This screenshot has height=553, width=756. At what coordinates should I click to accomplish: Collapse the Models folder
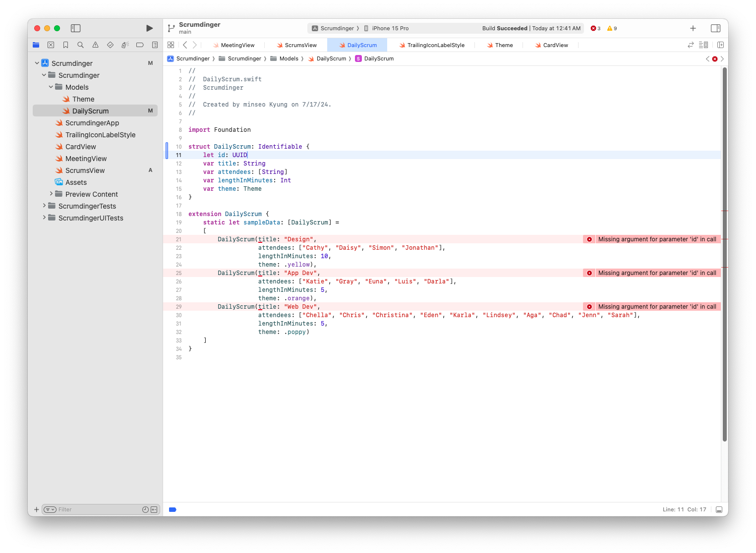click(51, 87)
